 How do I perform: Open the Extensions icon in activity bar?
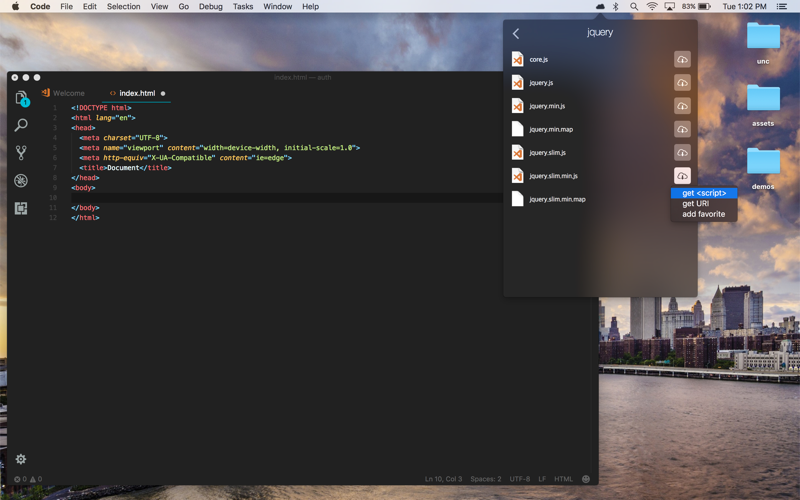[21, 208]
